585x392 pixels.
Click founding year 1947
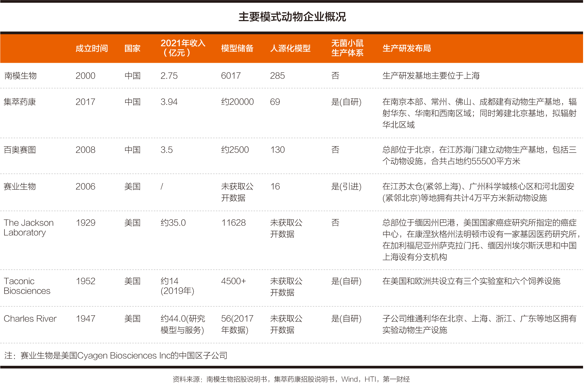point(85,319)
